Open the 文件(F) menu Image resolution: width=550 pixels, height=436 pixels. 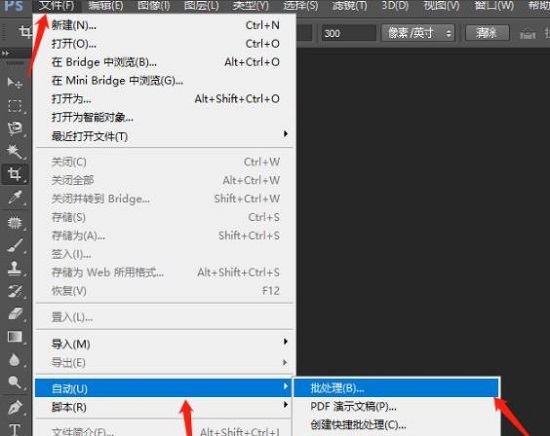pyautogui.click(x=56, y=6)
